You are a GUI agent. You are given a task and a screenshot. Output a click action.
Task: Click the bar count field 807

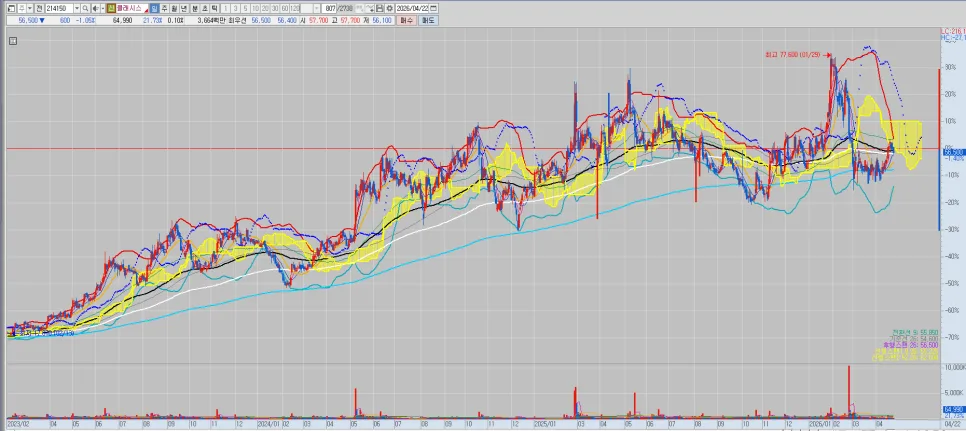point(329,9)
